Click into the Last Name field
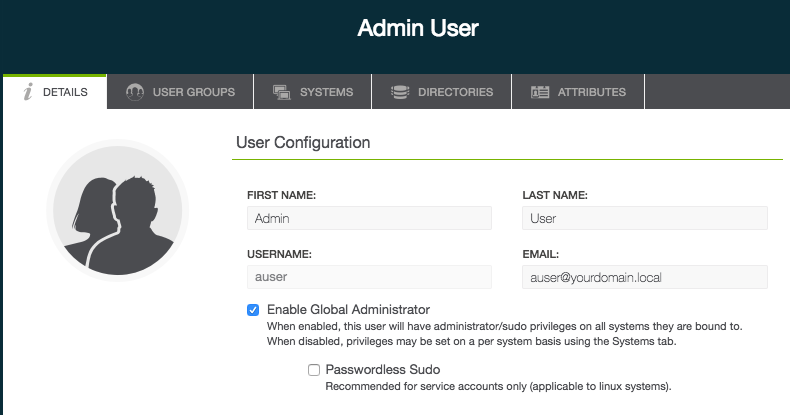Image resolution: width=790 pixels, height=415 pixels. 645,218
